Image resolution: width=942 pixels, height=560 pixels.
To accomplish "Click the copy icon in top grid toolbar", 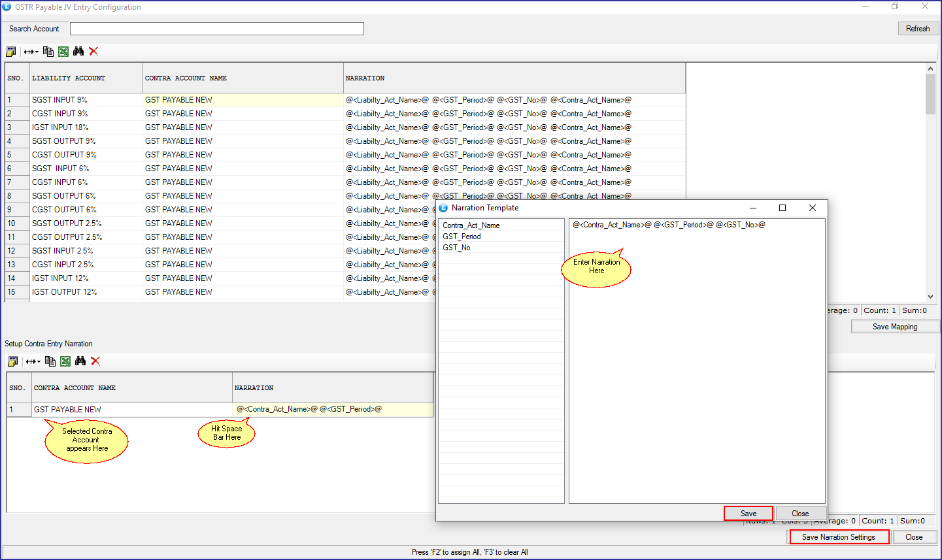I will click(48, 52).
